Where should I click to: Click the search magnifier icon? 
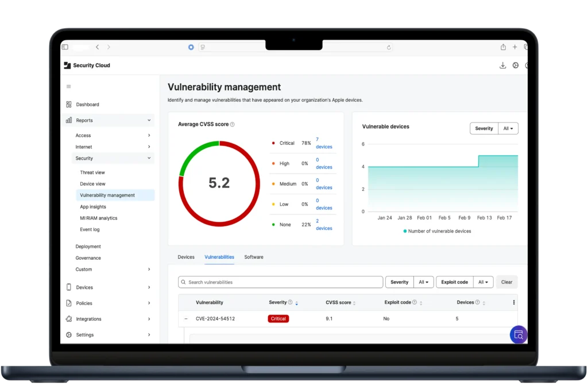tap(183, 282)
